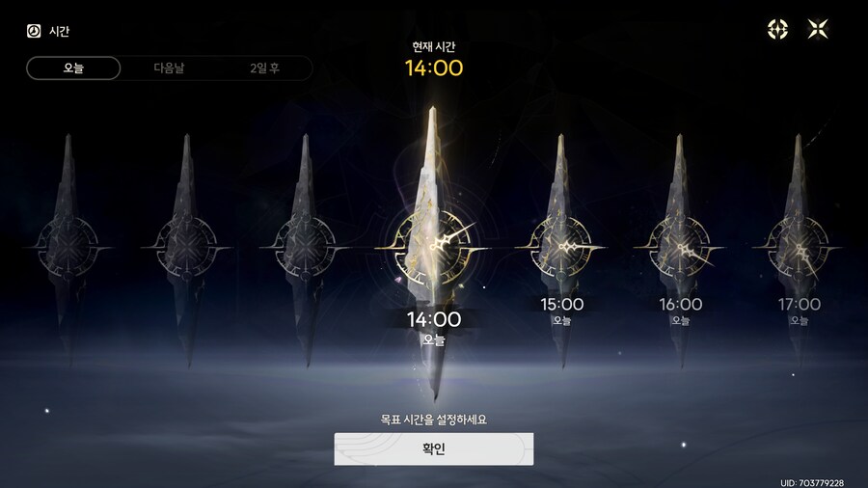Select the 16:00 spire clock dial
Viewport: 868px width, 488px height.
click(x=679, y=247)
